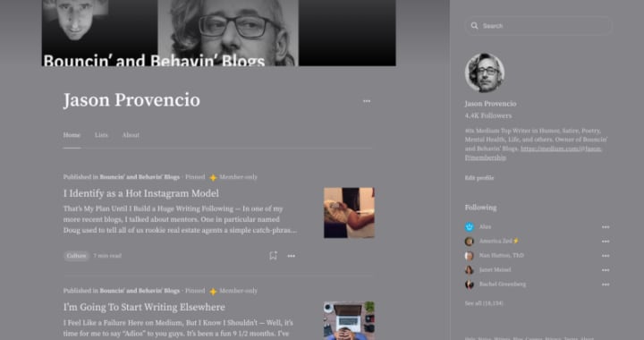Click the member-only star icon on second story
The image size is (644, 340).
tap(213, 291)
